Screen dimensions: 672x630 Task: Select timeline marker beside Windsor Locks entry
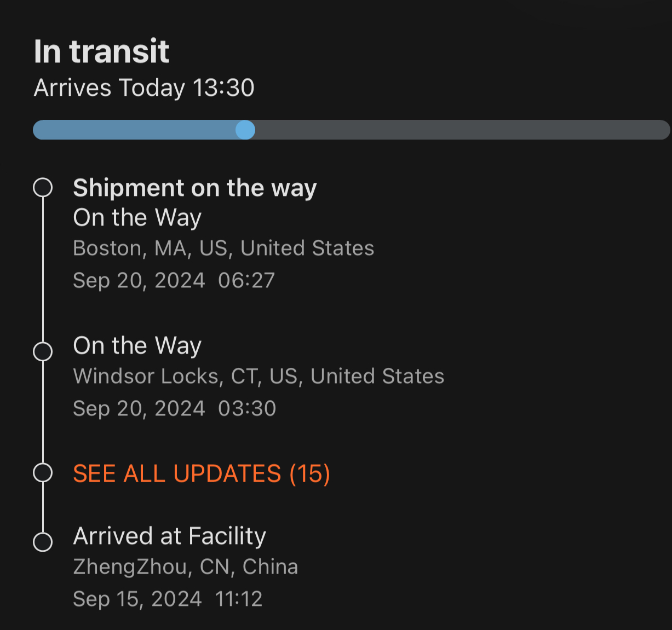[x=43, y=351]
